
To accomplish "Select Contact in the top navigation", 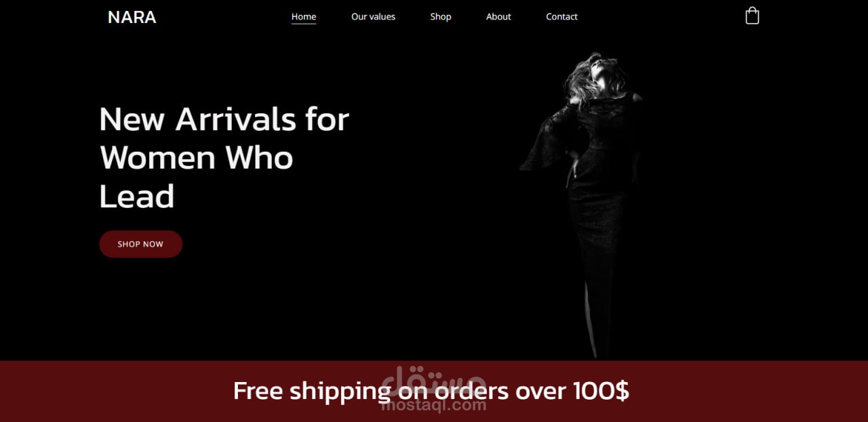I will [x=562, y=16].
